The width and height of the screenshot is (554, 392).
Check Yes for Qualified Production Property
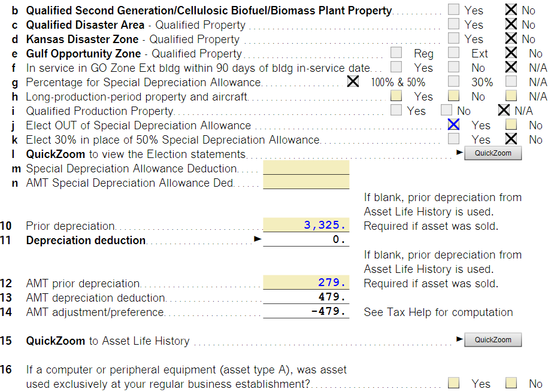coord(396,111)
